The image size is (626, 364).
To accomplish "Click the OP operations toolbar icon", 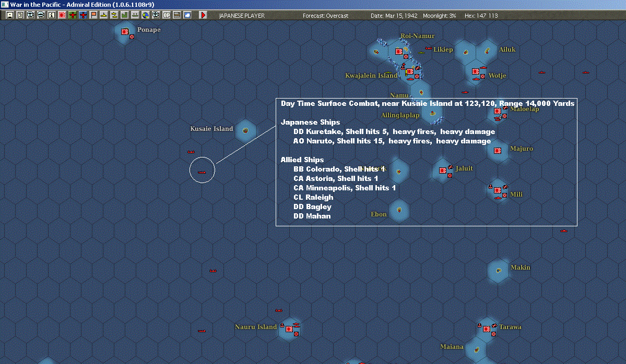I will (166, 15).
